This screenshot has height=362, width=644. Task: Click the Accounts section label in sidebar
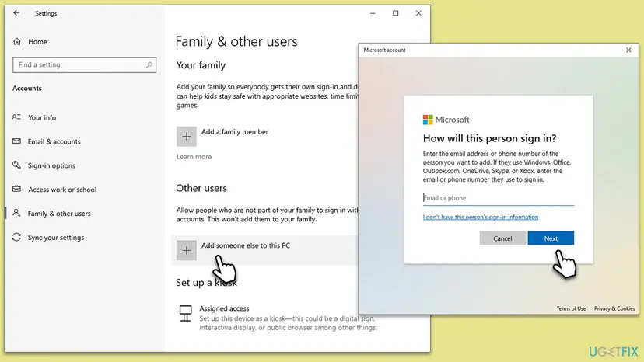27,89
